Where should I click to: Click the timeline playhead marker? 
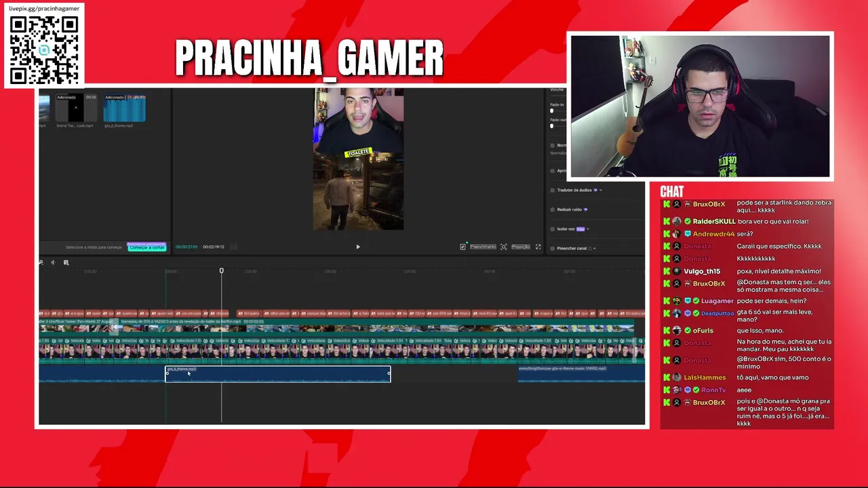pos(221,271)
